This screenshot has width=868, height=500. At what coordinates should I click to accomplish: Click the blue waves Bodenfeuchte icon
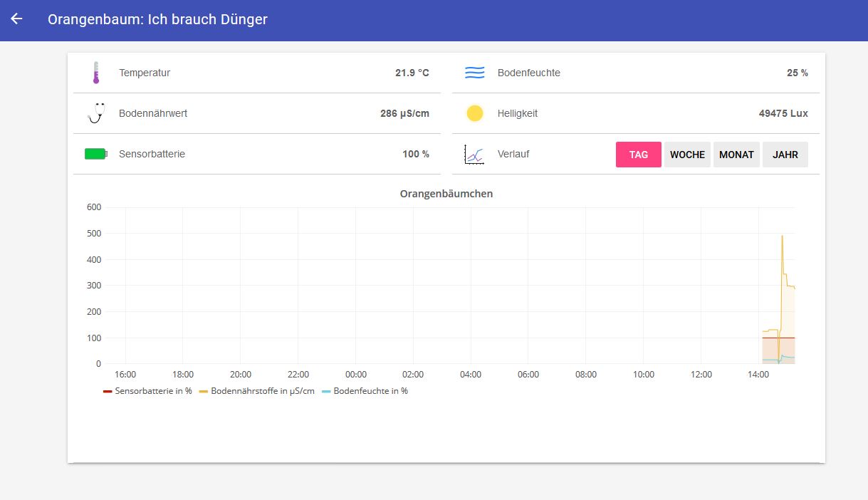click(x=474, y=73)
